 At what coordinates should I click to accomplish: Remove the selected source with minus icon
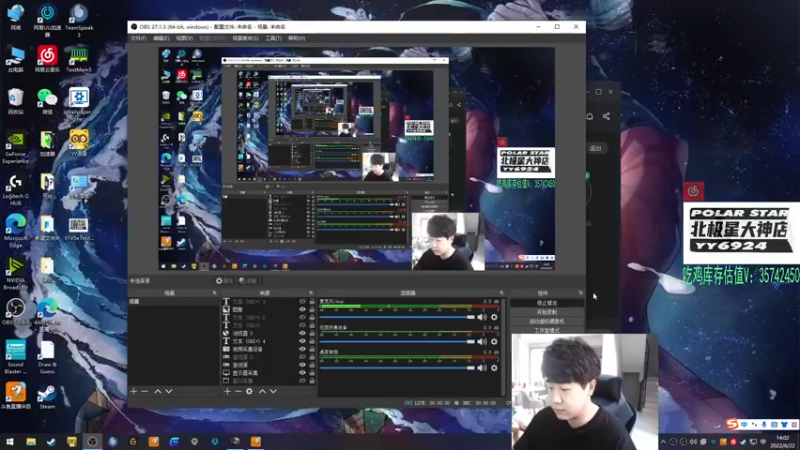point(238,391)
